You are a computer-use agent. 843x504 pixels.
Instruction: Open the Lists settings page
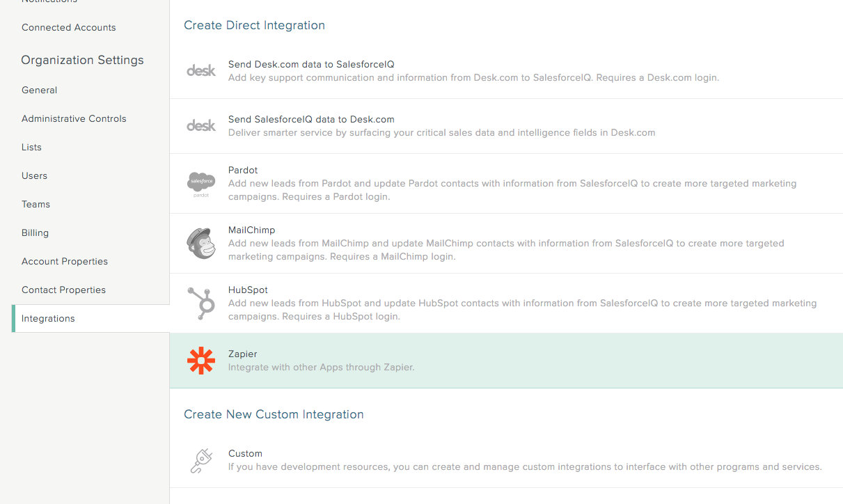31,147
